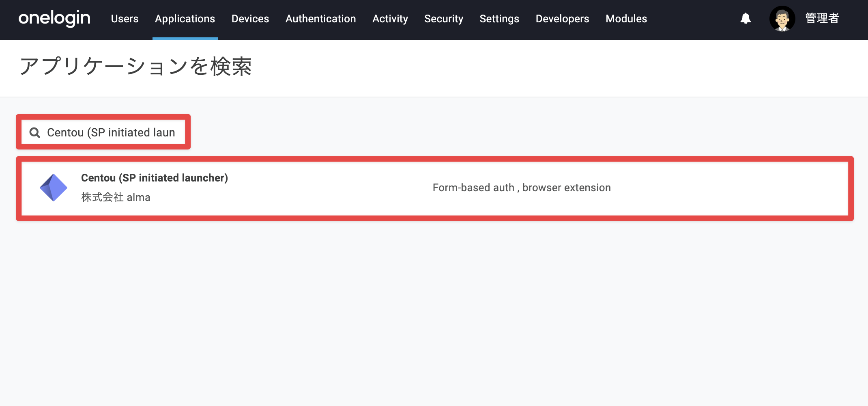Viewport: 868px width, 406px height.
Task: Click the Centou diamond app icon
Action: click(54, 188)
